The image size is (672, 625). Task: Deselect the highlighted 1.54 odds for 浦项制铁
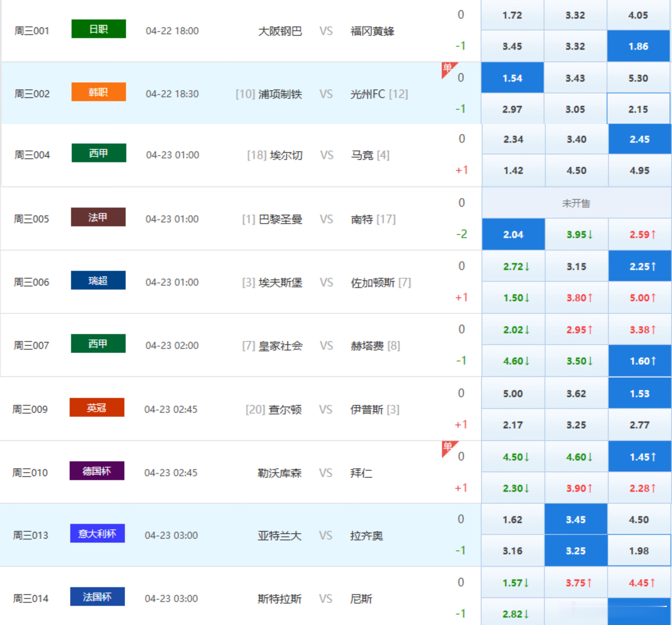click(x=512, y=78)
